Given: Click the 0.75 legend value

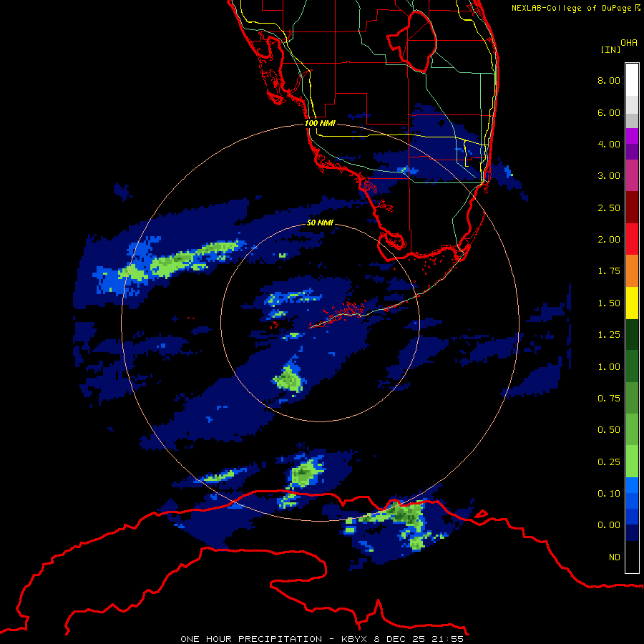Looking at the screenshot, I should pos(609,399).
